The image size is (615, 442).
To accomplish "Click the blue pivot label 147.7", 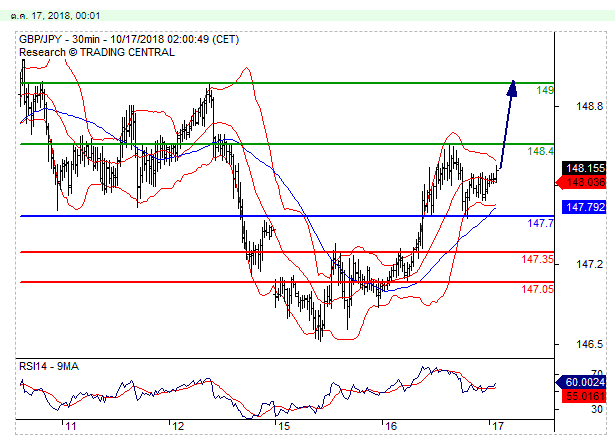I will point(540,223).
